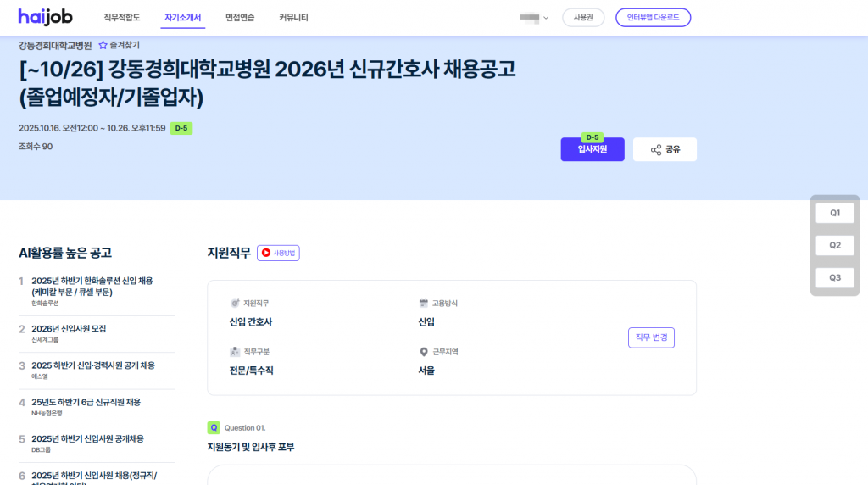The width and height of the screenshot is (868, 485).
Task: Open the NH농협은행 6급 신규직원 채용 posting
Action: coord(86,402)
